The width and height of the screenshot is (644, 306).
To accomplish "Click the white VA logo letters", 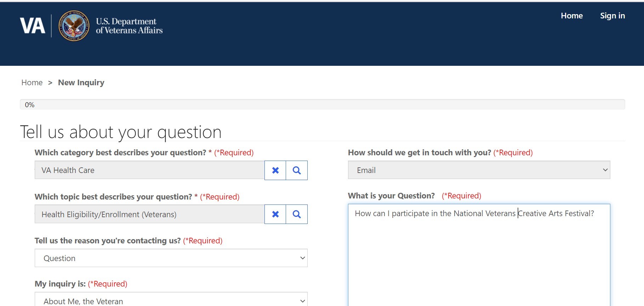I will [x=33, y=26].
